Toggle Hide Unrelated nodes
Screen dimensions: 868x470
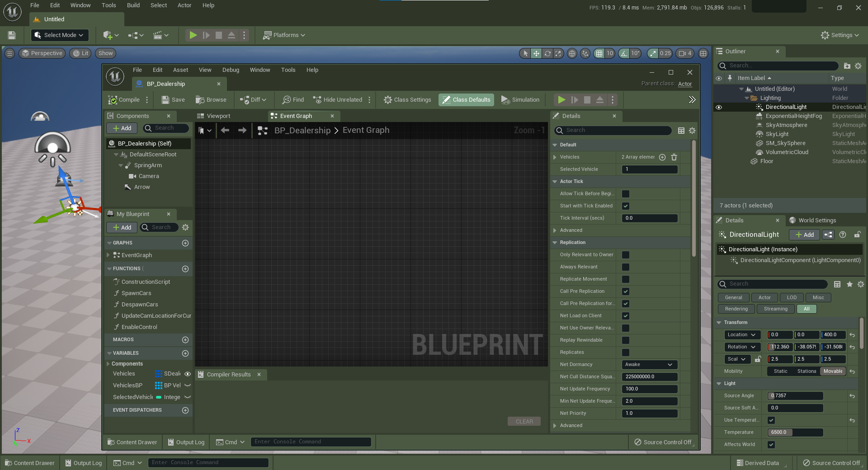[338, 100]
